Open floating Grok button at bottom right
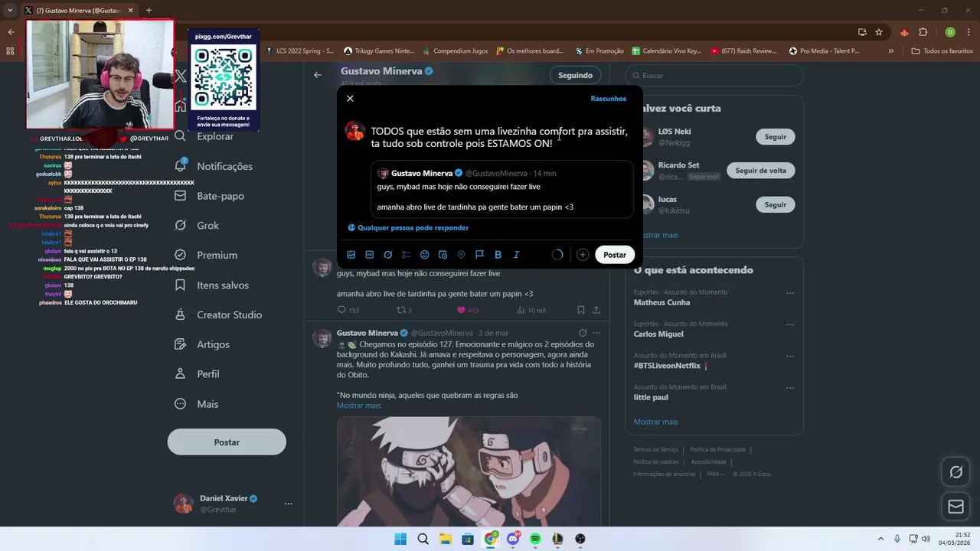 [955, 472]
